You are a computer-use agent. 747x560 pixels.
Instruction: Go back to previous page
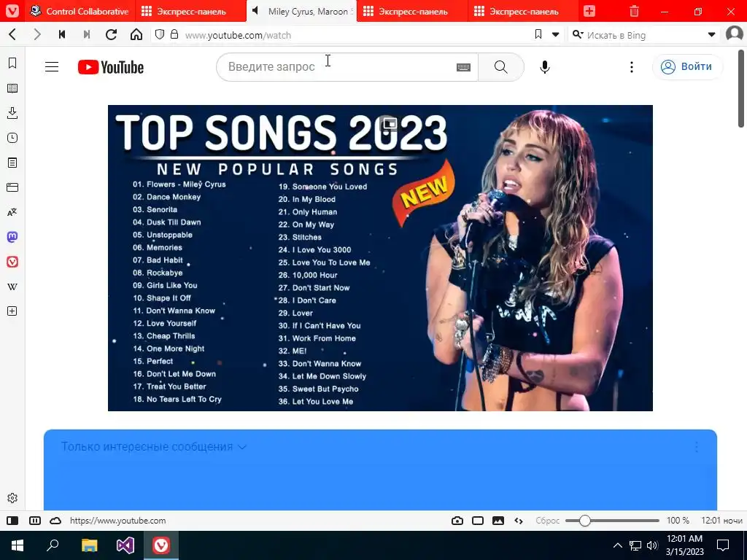point(13,34)
